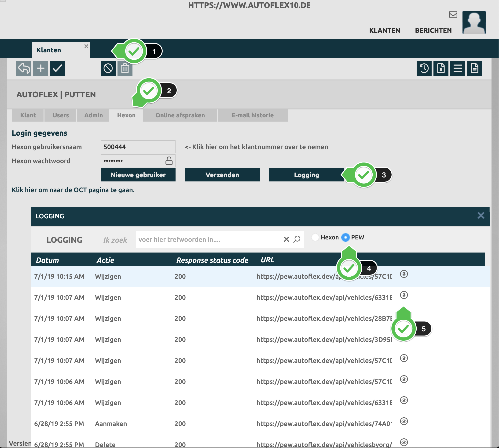Screen dimensions: 499x448
Task: Click the plus add-new icon
Action: 41,68
